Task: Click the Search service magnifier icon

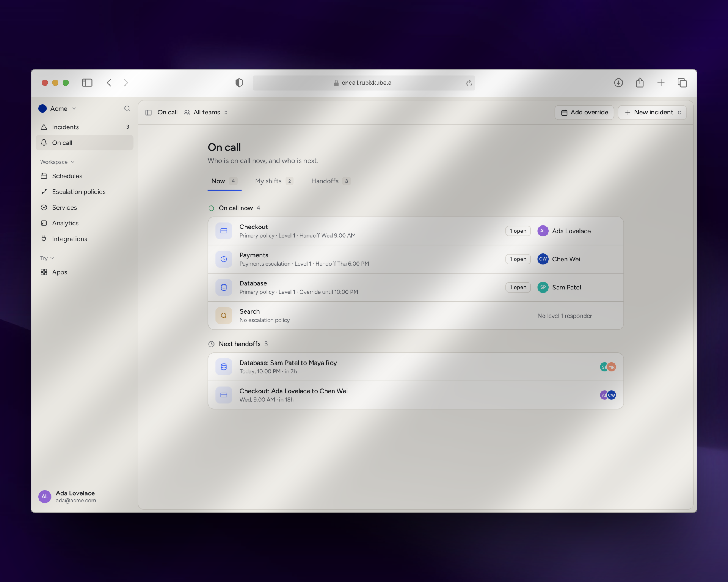Action: click(224, 316)
